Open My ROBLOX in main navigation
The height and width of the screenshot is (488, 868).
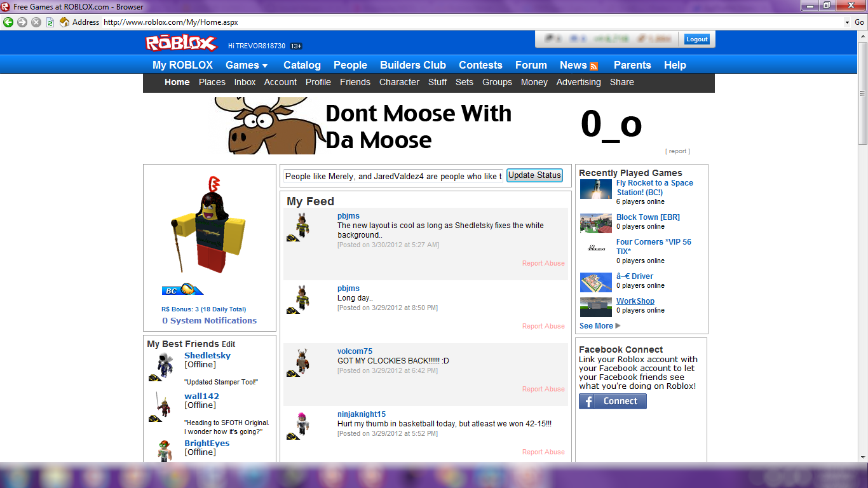pos(182,65)
